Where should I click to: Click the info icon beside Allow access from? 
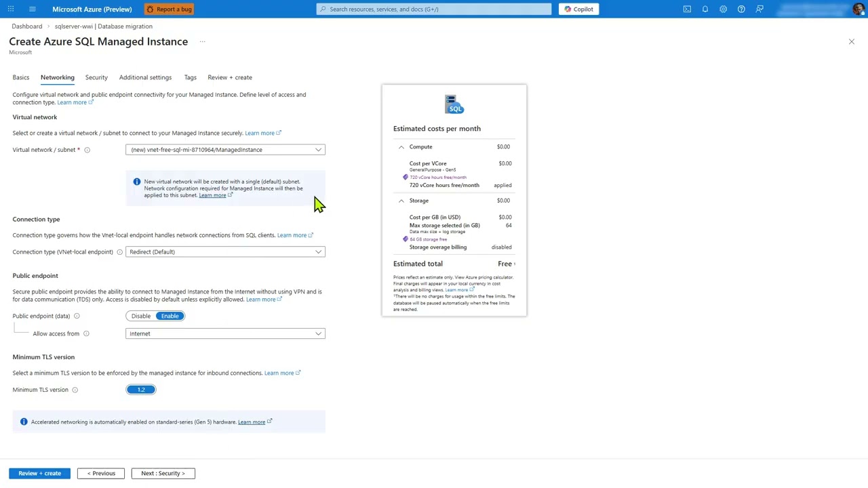click(x=86, y=333)
